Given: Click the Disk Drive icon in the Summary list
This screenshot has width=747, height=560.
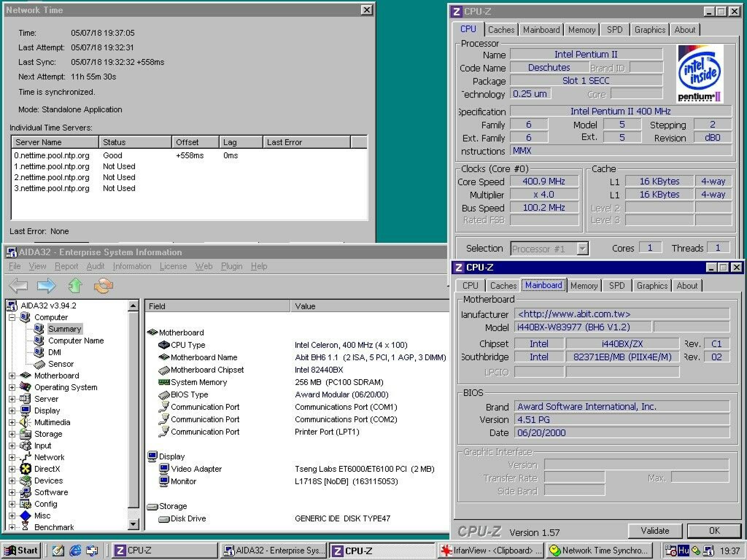Looking at the screenshot, I should 164,519.
